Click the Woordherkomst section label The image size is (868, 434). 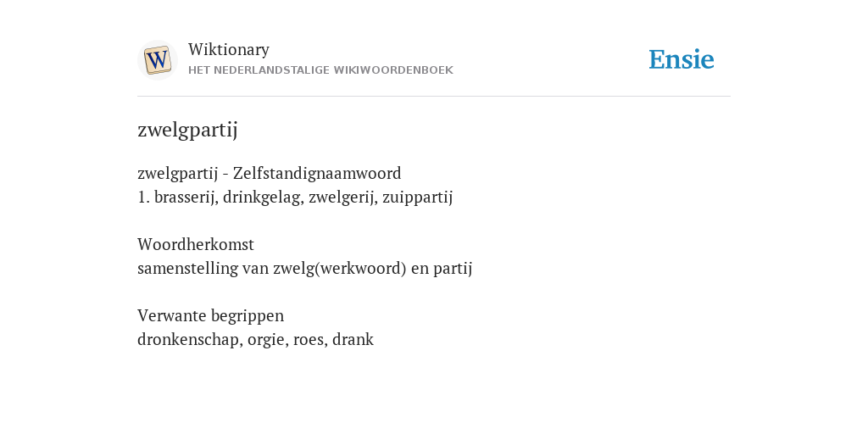tap(196, 244)
